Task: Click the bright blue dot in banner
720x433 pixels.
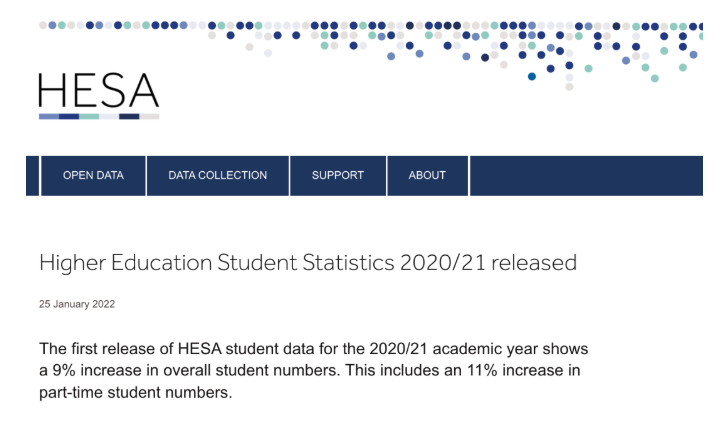Action: point(532,76)
